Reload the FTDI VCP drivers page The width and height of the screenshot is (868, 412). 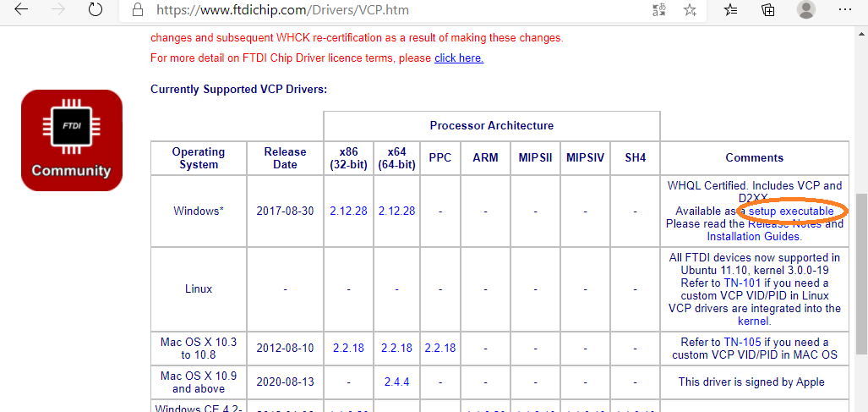pyautogui.click(x=96, y=9)
